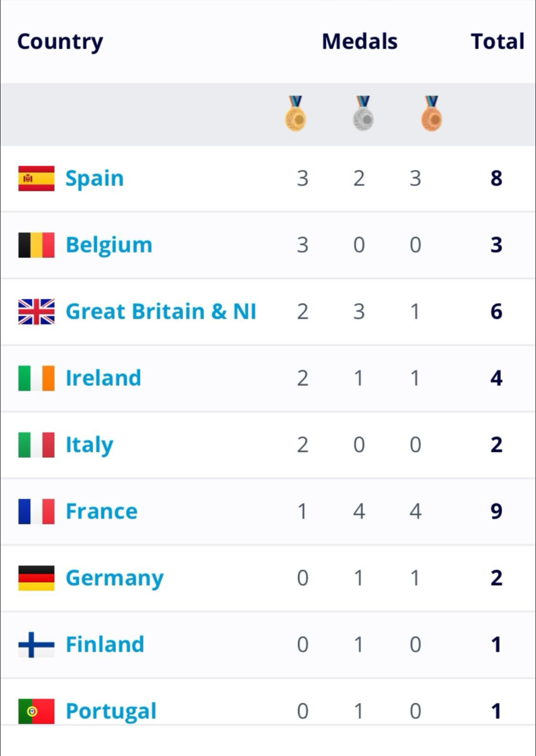Open the Spain country link
Viewport: 536px width, 756px height.
94,178
